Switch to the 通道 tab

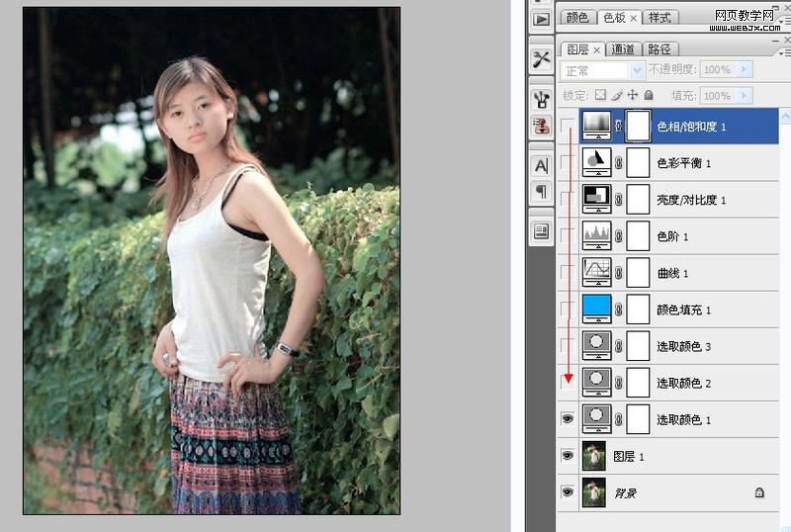(x=623, y=49)
